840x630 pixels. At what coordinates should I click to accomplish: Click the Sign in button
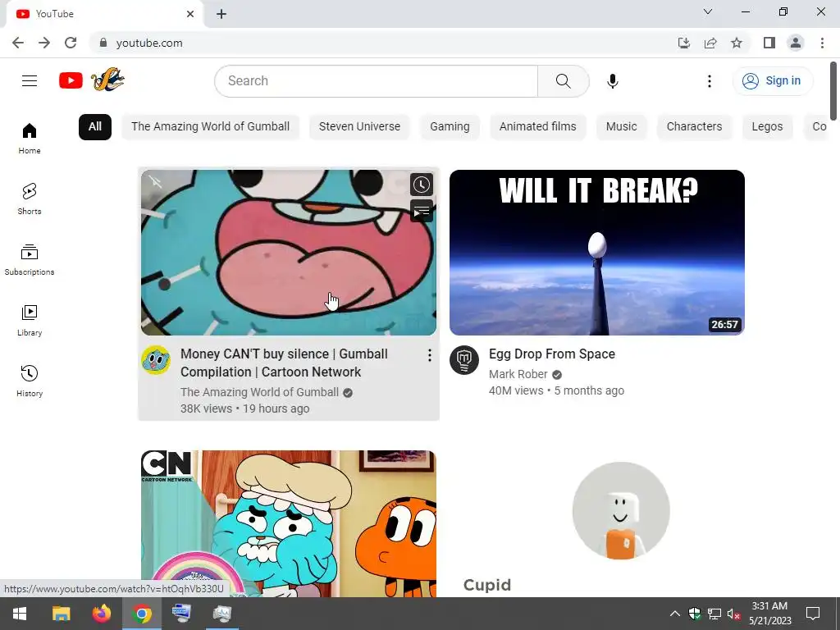click(x=772, y=81)
